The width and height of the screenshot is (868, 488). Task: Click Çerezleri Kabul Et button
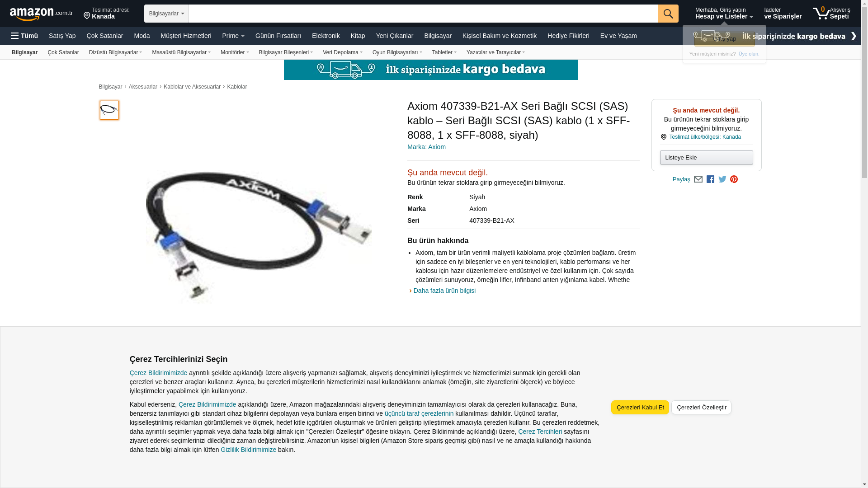click(640, 408)
